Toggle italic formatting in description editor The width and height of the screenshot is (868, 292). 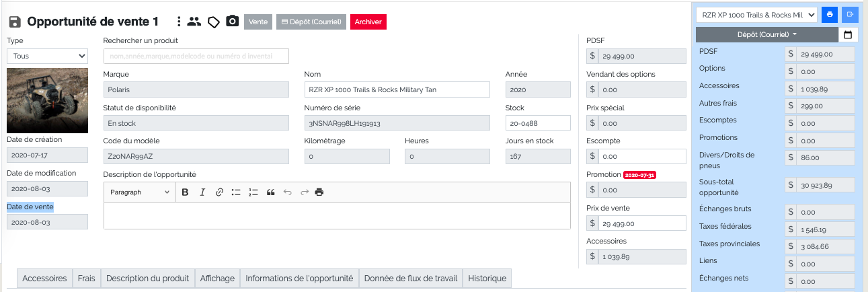coord(202,192)
